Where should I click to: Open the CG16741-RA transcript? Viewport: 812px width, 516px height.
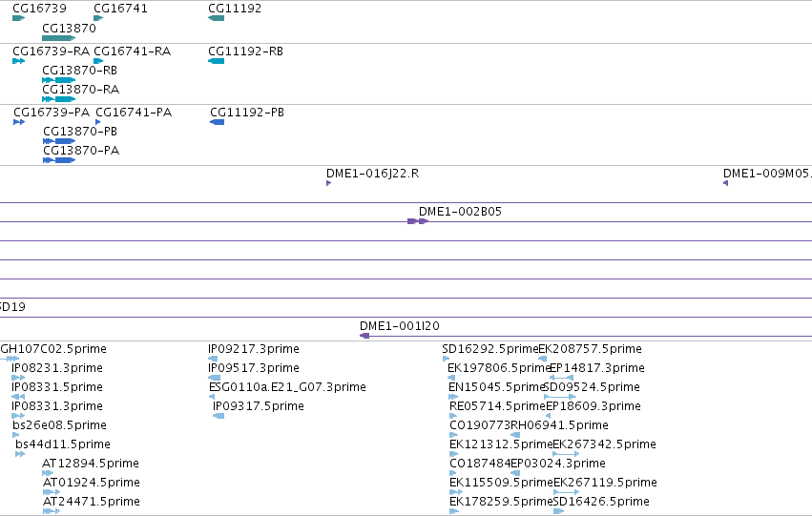coord(98,61)
